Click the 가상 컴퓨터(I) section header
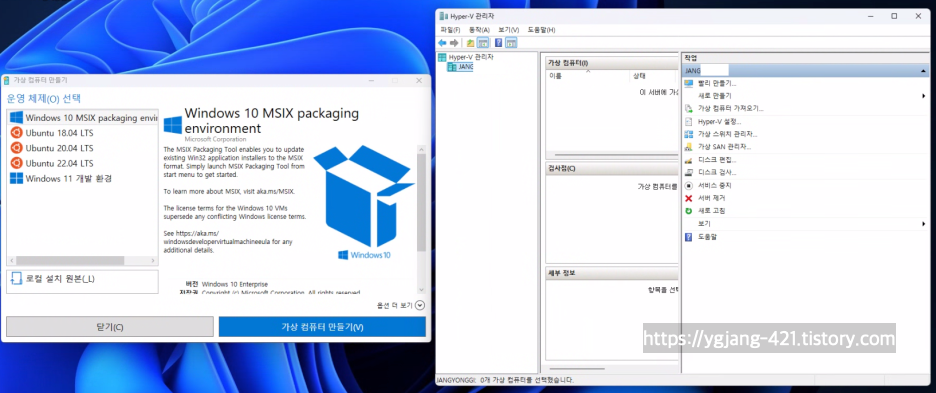Screen dimensions: 936x393 point(612,63)
